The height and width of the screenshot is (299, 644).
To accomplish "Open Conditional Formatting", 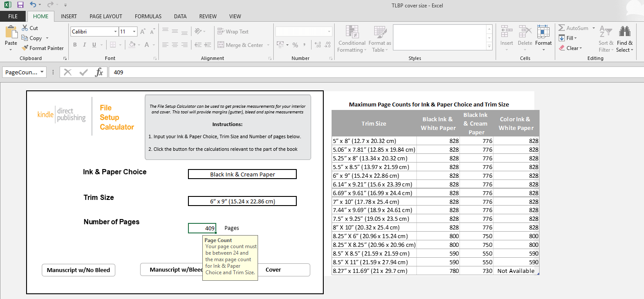I will click(352, 38).
